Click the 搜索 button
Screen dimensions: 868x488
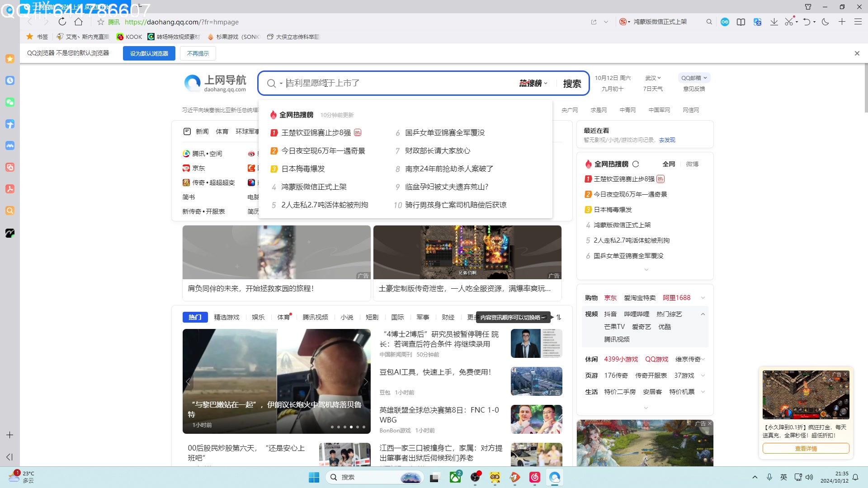point(572,83)
